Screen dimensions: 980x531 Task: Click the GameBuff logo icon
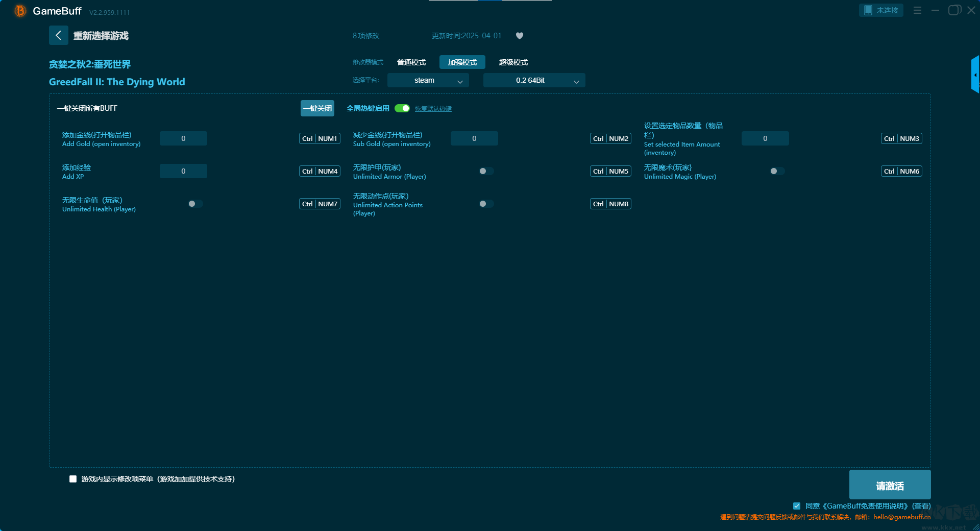pyautogui.click(x=20, y=11)
